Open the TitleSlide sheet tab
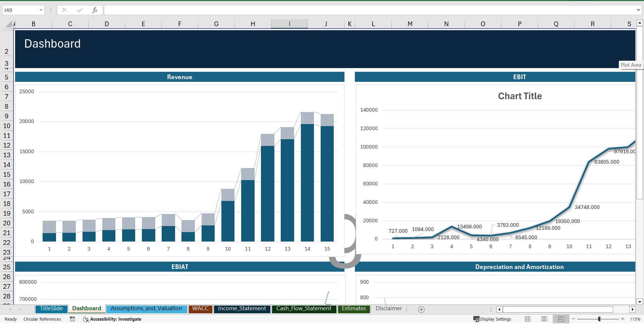The height and width of the screenshot is (324, 644). (51, 309)
